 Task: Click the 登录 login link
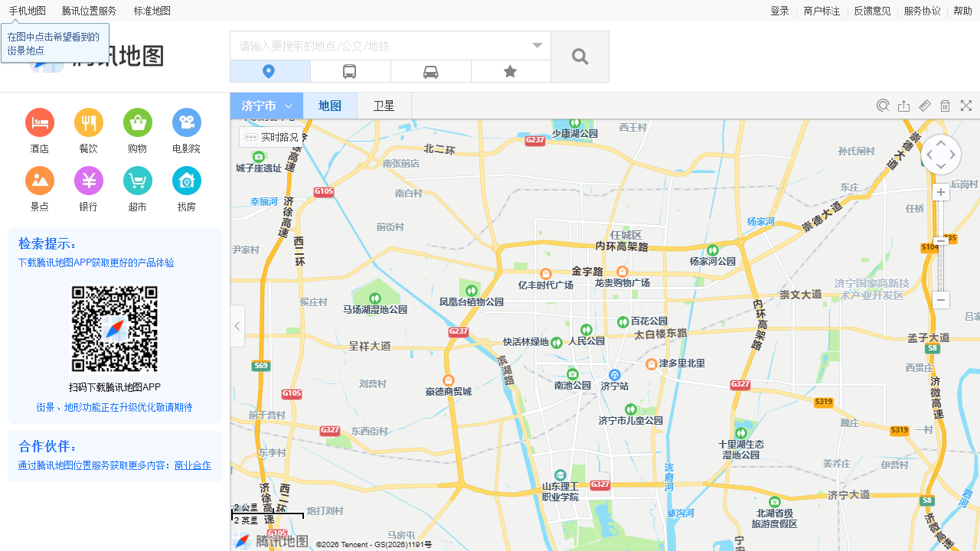[779, 11]
